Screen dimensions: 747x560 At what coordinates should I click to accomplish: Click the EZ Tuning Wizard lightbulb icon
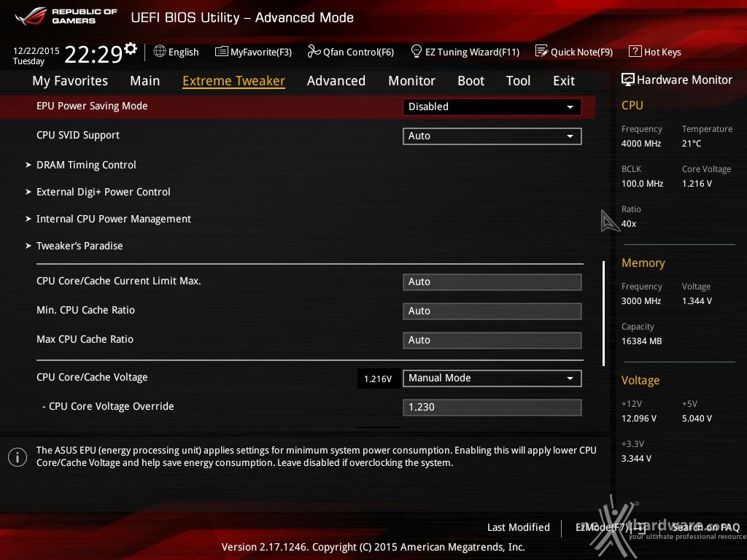pyautogui.click(x=417, y=51)
